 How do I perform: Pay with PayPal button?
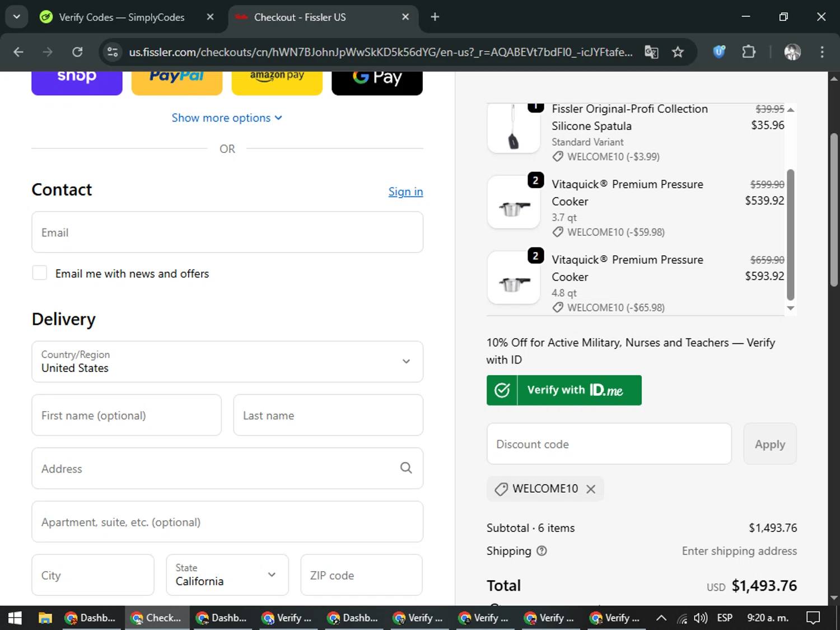point(176,83)
